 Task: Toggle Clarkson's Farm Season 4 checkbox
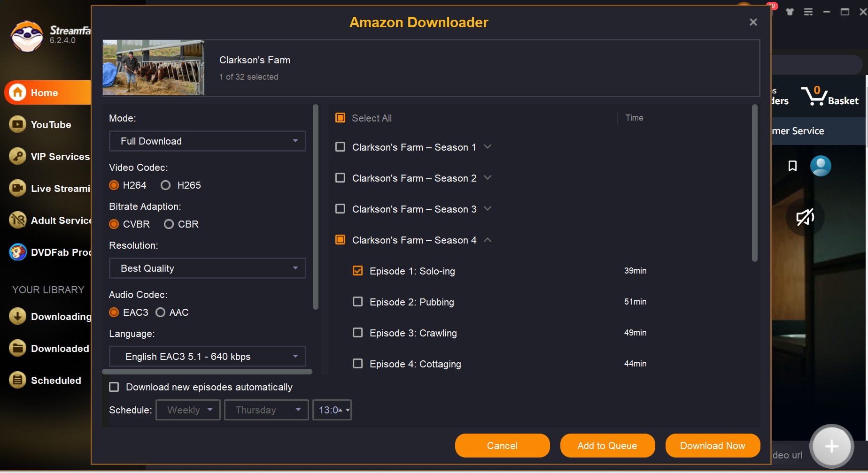[341, 240]
